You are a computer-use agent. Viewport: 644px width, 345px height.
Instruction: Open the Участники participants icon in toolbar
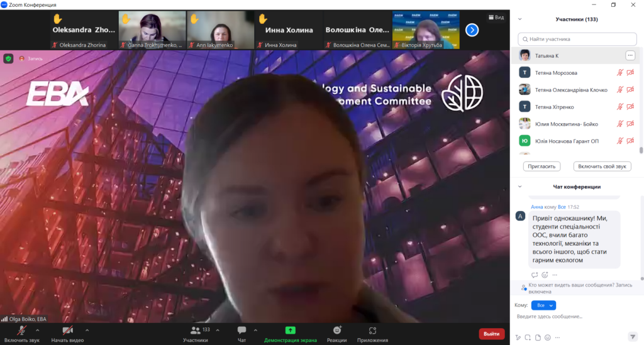pos(196,330)
